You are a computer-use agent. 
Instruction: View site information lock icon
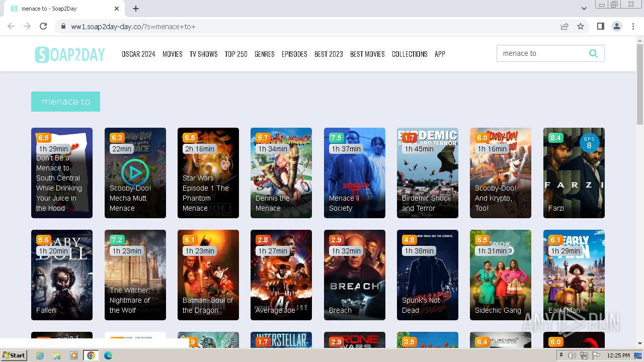pyautogui.click(x=63, y=26)
